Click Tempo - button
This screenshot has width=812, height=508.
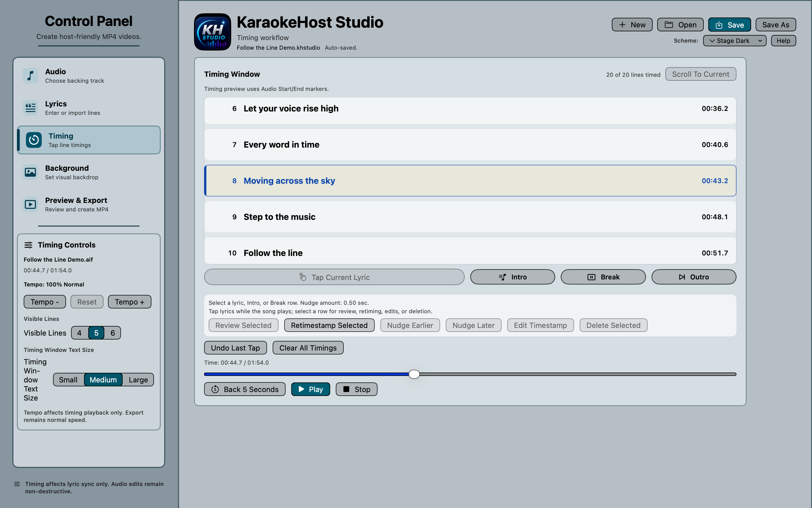click(x=45, y=302)
